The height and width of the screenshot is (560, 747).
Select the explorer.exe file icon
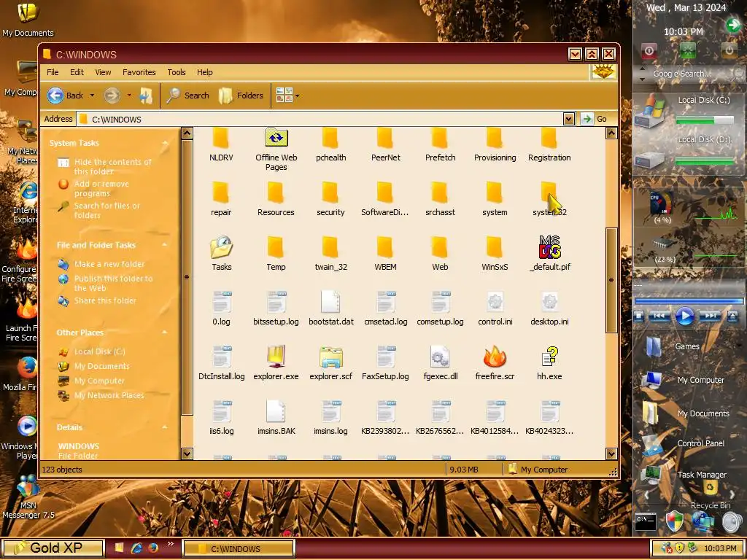click(276, 357)
